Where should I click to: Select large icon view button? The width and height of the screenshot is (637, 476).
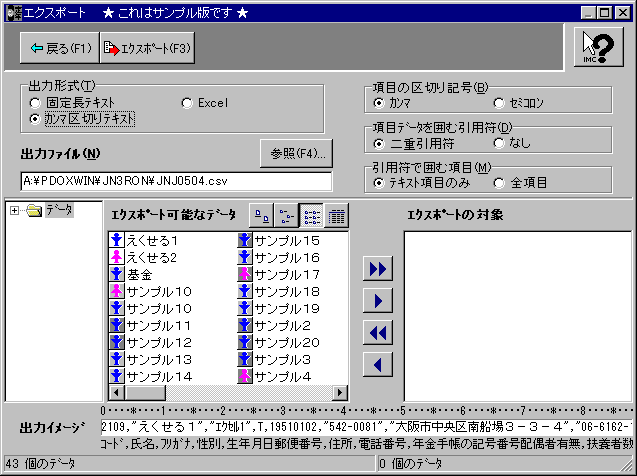261,216
